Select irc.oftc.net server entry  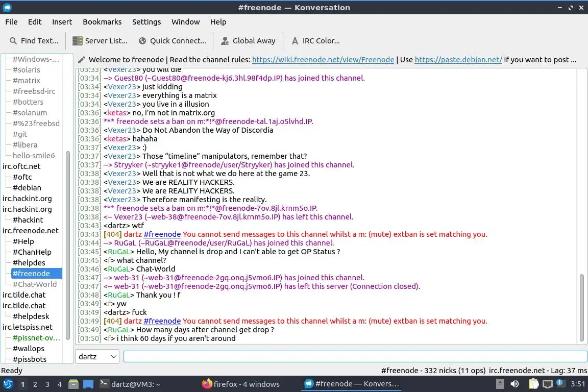point(21,166)
